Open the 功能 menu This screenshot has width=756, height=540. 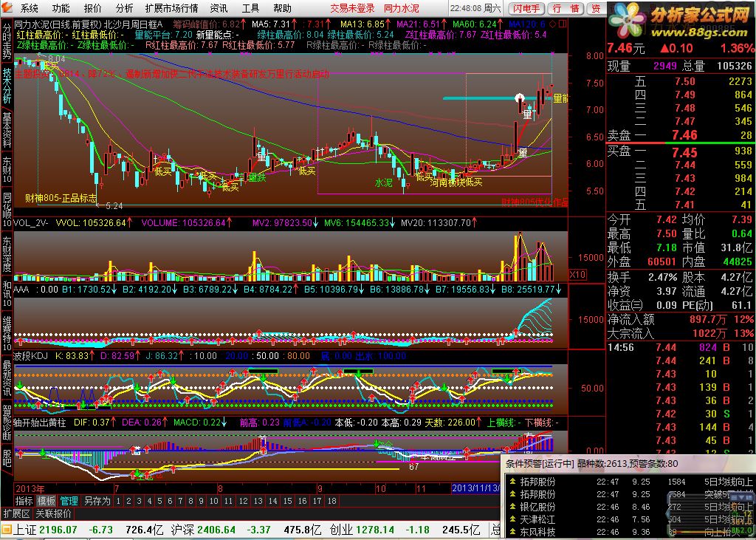(61, 8)
